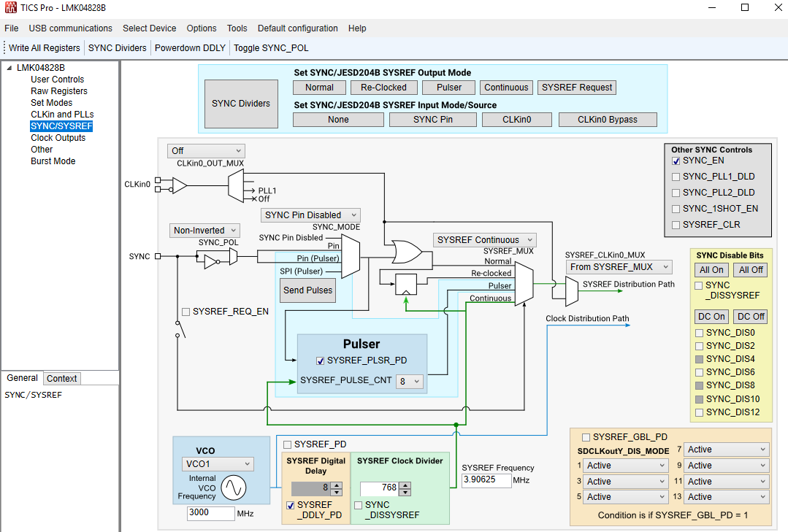The height and width of the screenshot is (532, 788).
Task: Open Raw Registers page in tree
Action: click(59, 91)
